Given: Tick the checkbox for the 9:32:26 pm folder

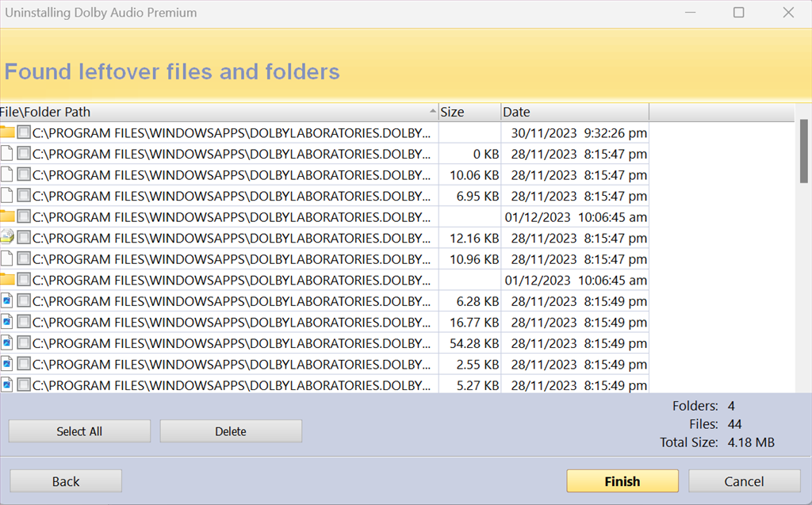Looking at the screenshot, I should (23, 132).
